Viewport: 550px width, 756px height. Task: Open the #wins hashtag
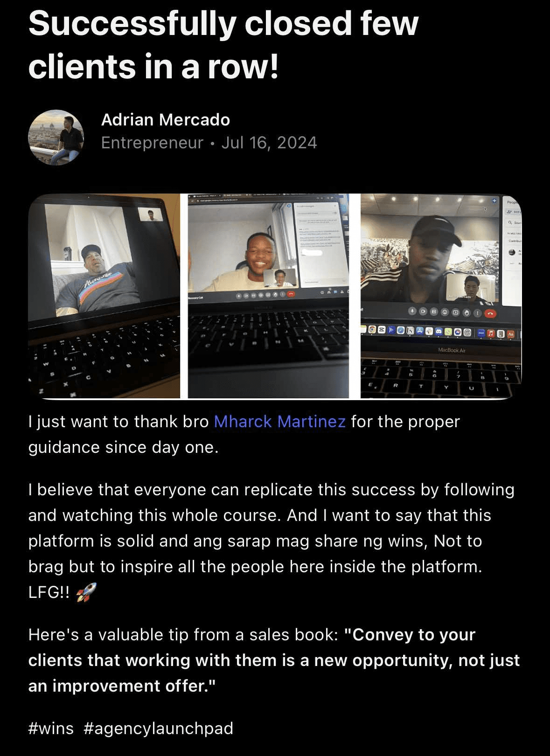point(51,728)
